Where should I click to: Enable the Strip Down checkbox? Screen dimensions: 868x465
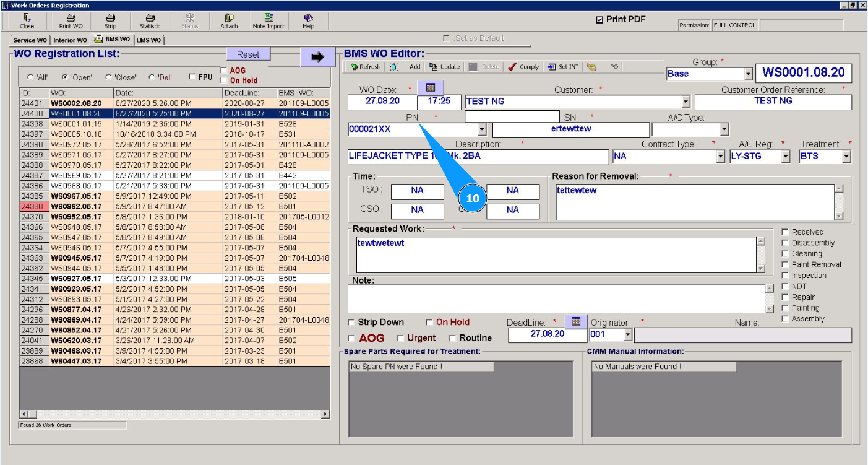[x=351, y=323]
